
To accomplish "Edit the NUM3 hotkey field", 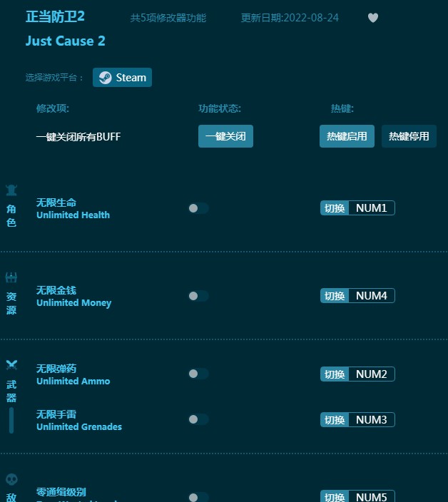I will pos(372,420).
